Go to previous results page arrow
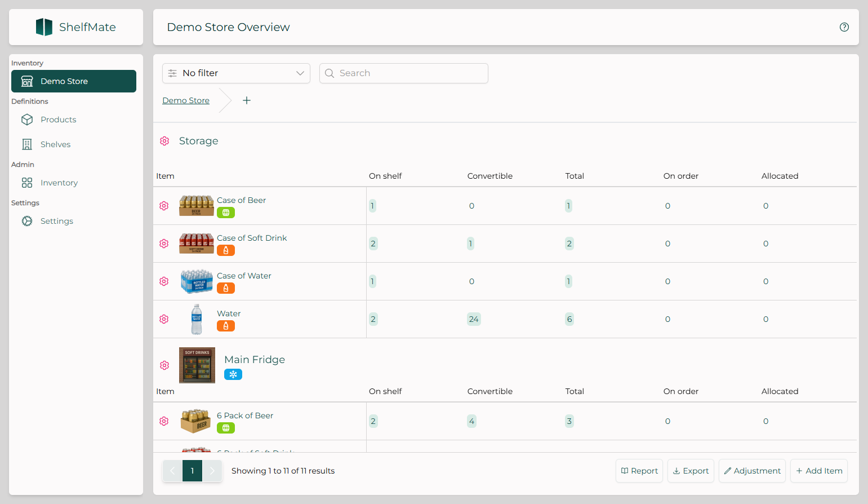868x504 pixels. (172, 471)
